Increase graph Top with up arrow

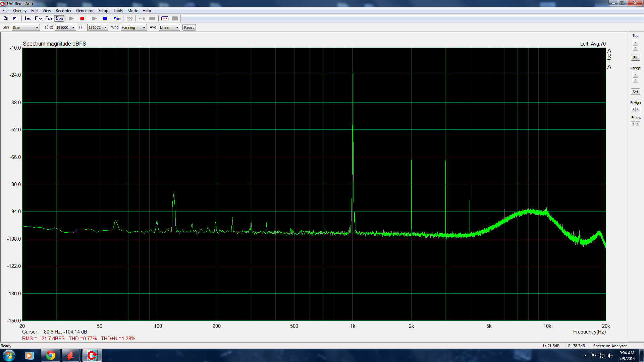point(635,43)
